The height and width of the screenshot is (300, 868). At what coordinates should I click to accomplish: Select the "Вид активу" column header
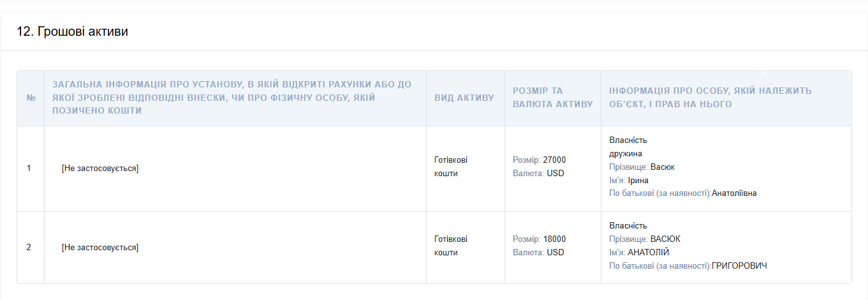coord(464,98)
